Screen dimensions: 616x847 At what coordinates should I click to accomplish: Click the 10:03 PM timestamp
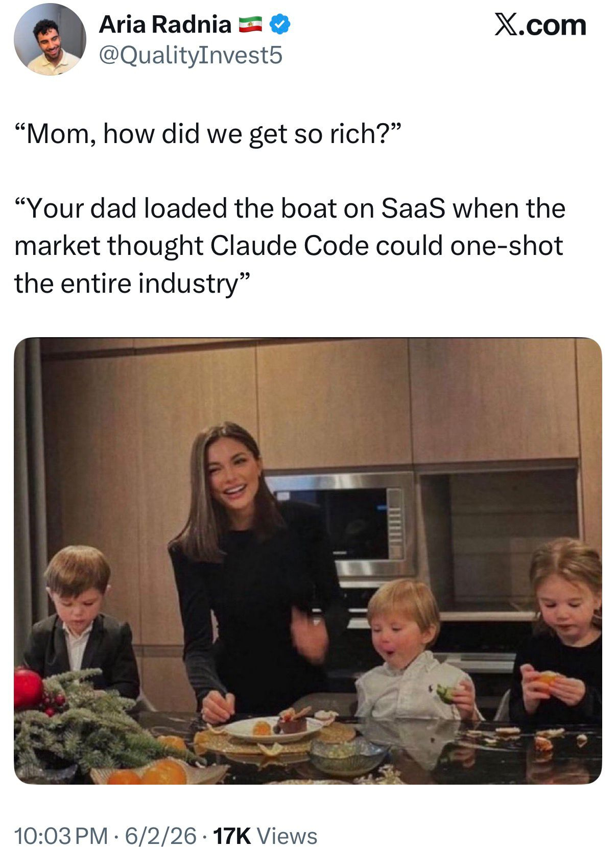pyautogui.click(x=61, y=821)
